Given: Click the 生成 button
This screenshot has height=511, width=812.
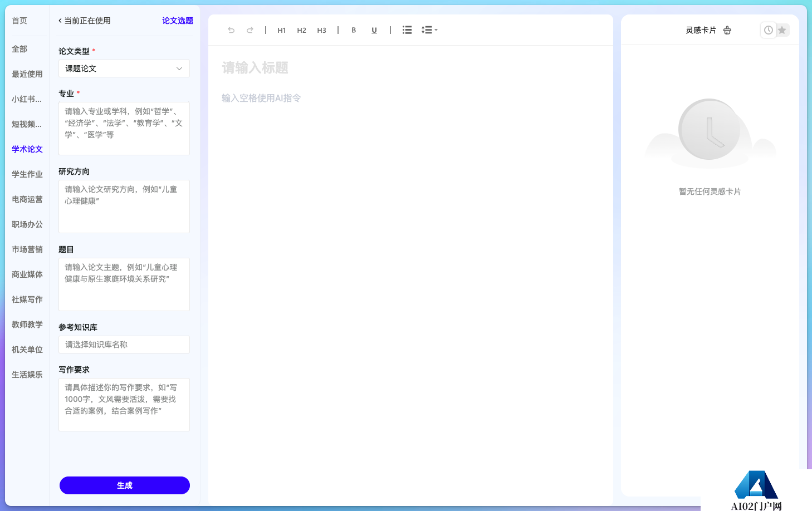Looking at the screenshot, I should pyautogui.click(x=125, y=485).
